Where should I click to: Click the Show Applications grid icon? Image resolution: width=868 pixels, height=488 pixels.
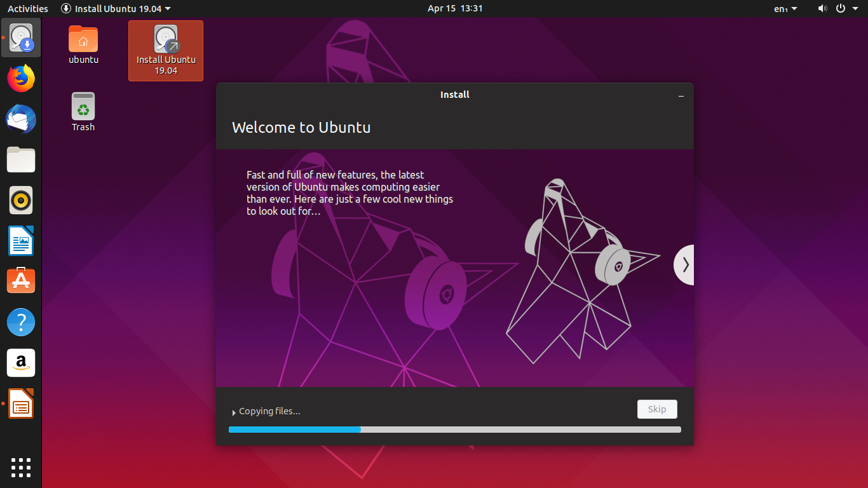(21, 468)
